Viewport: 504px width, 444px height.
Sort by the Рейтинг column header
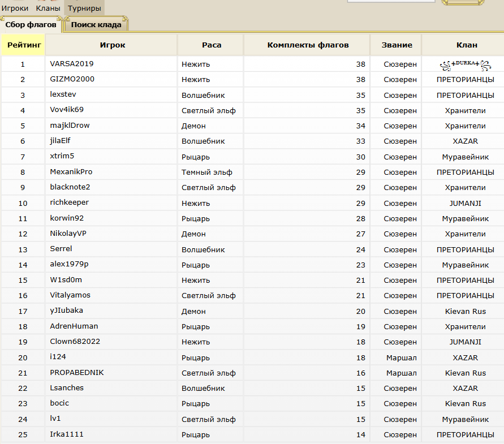23,45
